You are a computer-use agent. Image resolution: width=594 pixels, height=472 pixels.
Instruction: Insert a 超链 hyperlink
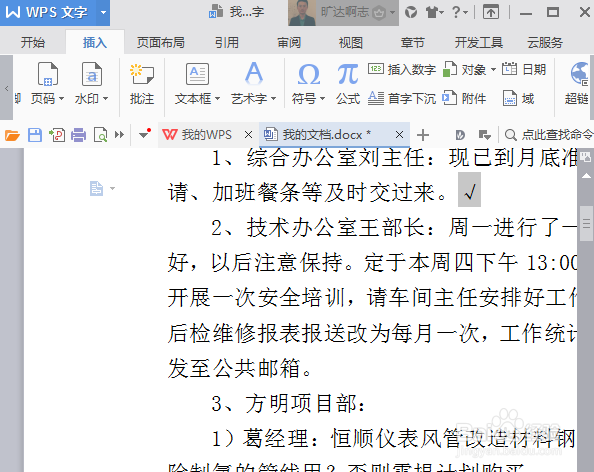[578, 83]
